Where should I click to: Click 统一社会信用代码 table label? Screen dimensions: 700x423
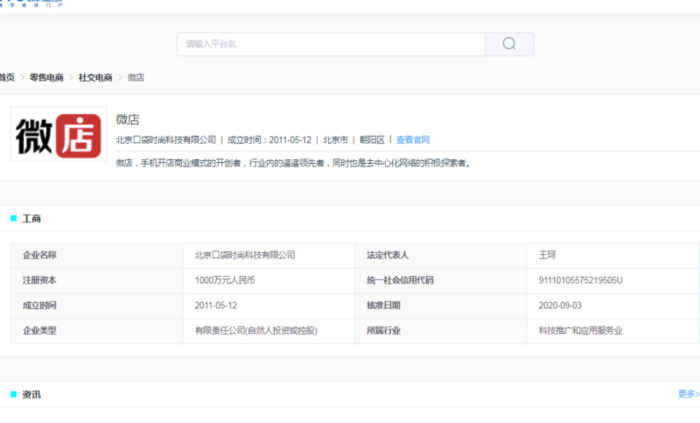click(400, 280)
